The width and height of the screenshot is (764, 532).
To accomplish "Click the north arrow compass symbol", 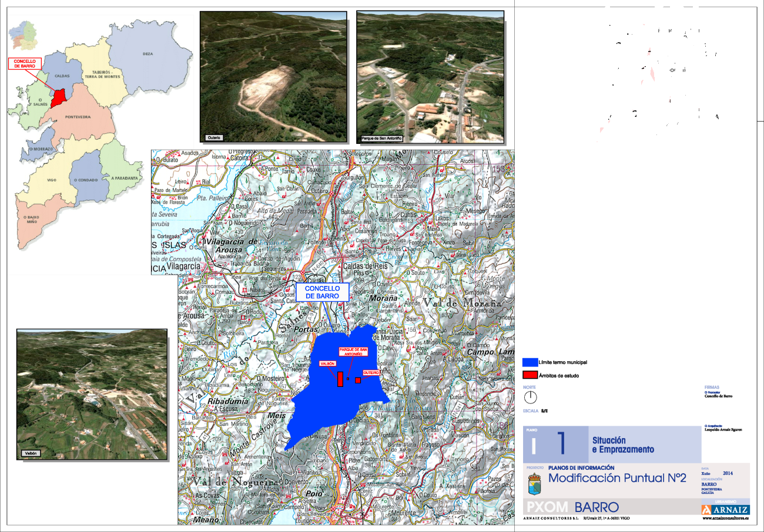I will [x=530, y=398].
